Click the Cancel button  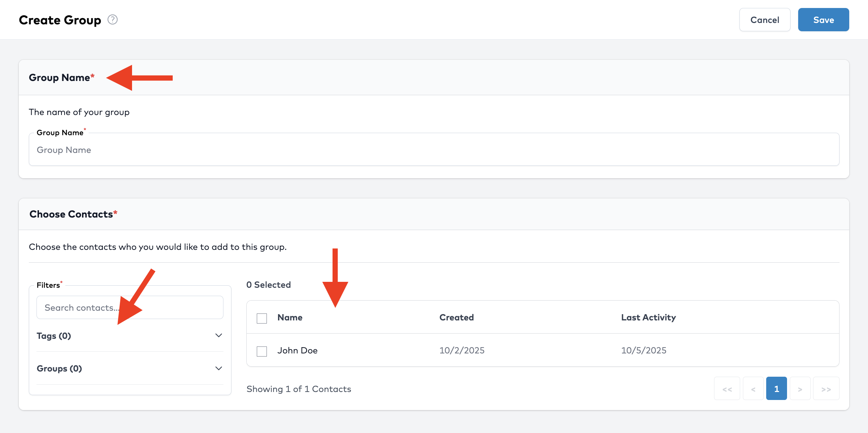point(764,20)
